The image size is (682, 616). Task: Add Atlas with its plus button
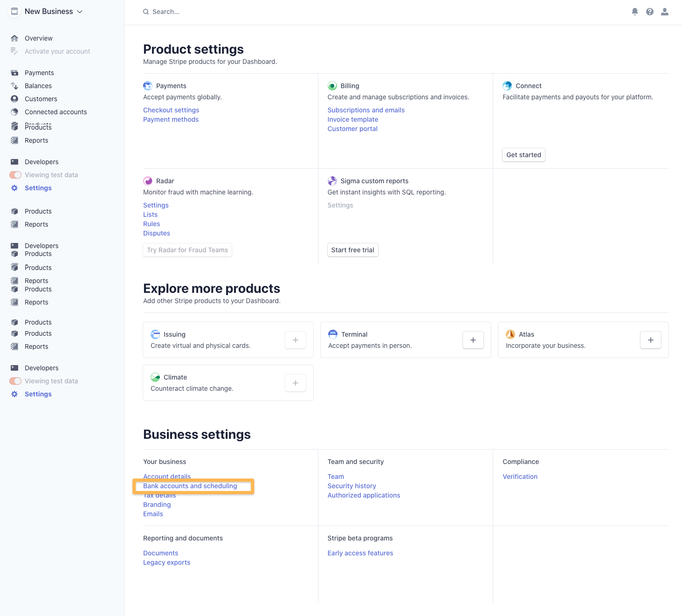[651, 340]
